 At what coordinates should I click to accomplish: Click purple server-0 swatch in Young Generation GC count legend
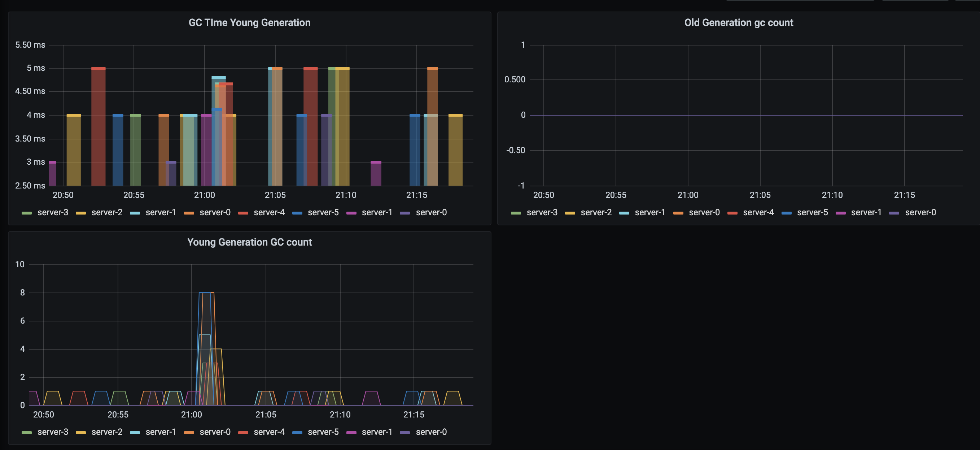(x=405, y=433)
